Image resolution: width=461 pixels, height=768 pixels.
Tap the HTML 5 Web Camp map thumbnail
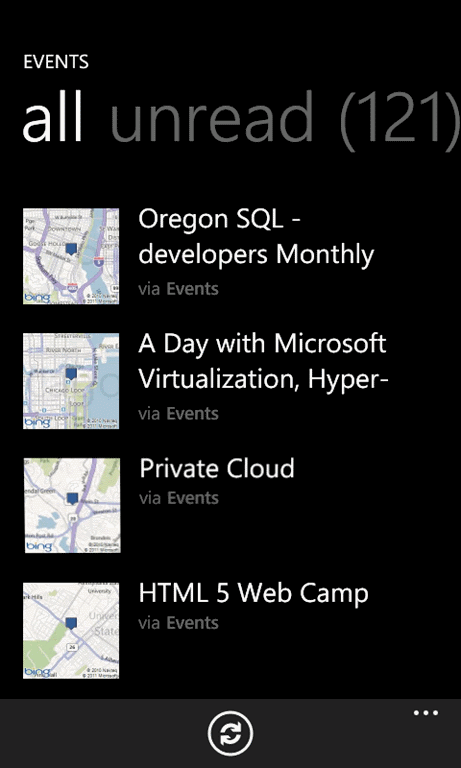click(71, 631)
